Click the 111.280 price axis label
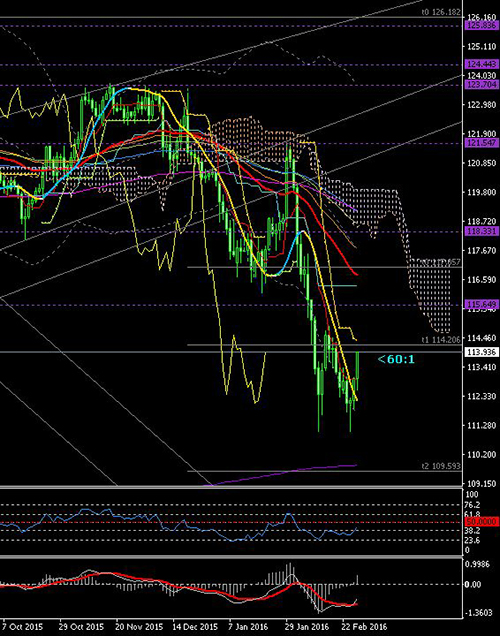Viewport: 500px width, 636px height. tap(482, 425)
